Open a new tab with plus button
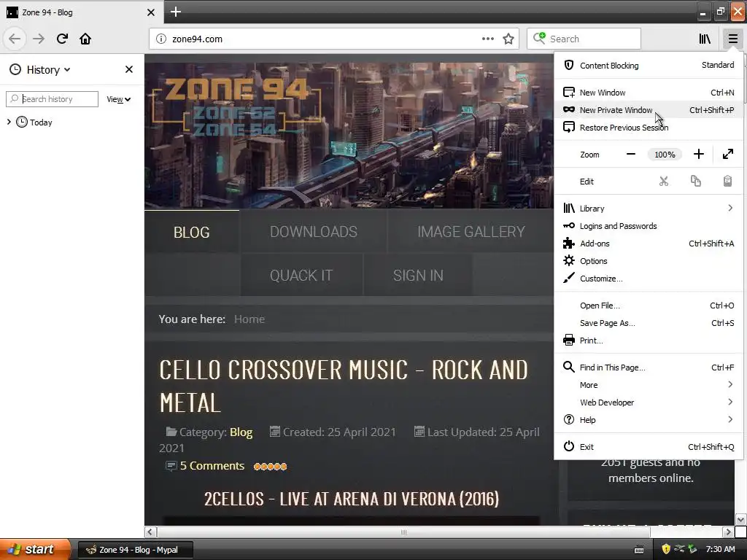 coord(175,12)
